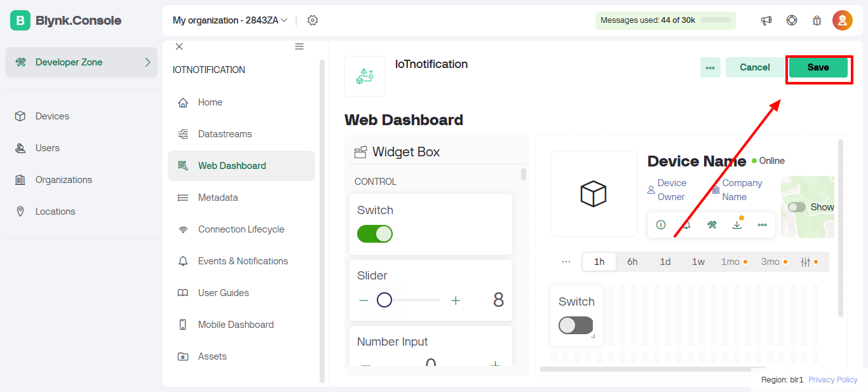
Task: Open the user avatar menu
Action: [843, 20]
